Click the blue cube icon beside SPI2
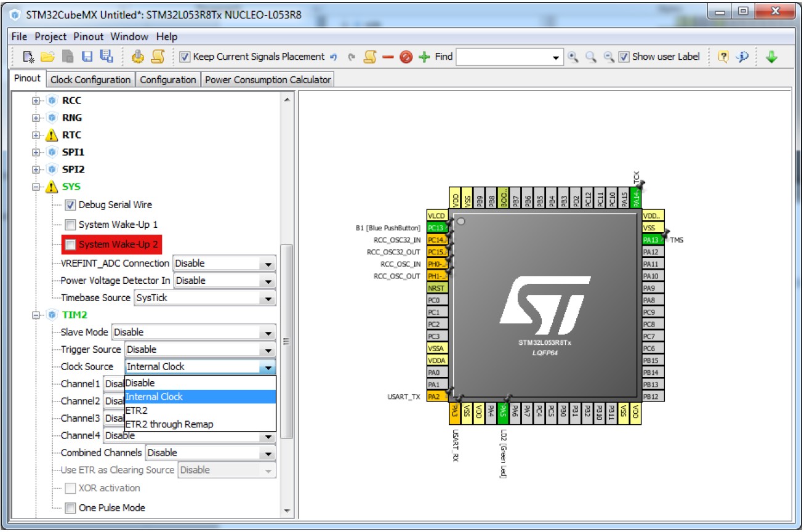804x532 pixels. pyautogui.click(x=52, y=169)
